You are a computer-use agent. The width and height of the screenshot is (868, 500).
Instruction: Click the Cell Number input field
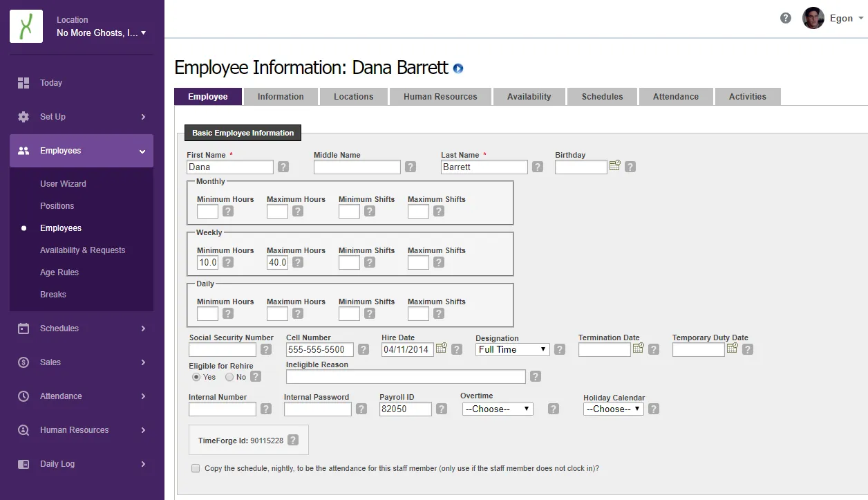320,349
